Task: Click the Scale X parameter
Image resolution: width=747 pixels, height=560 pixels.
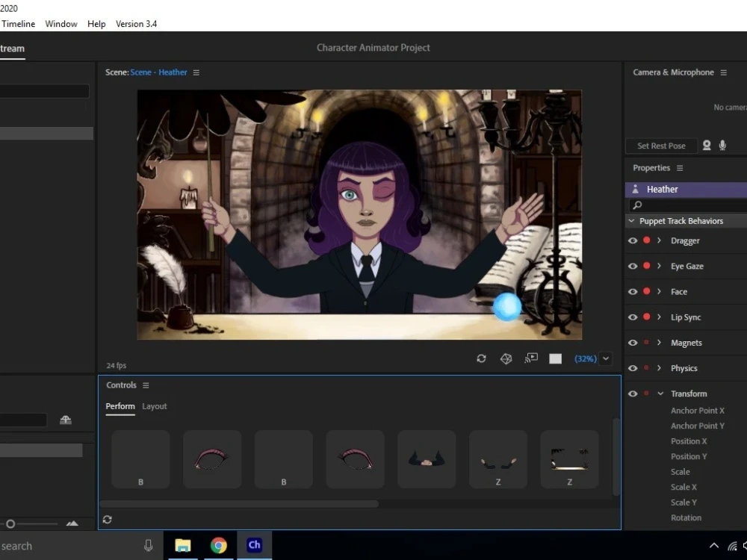Action: pos(684,487)
